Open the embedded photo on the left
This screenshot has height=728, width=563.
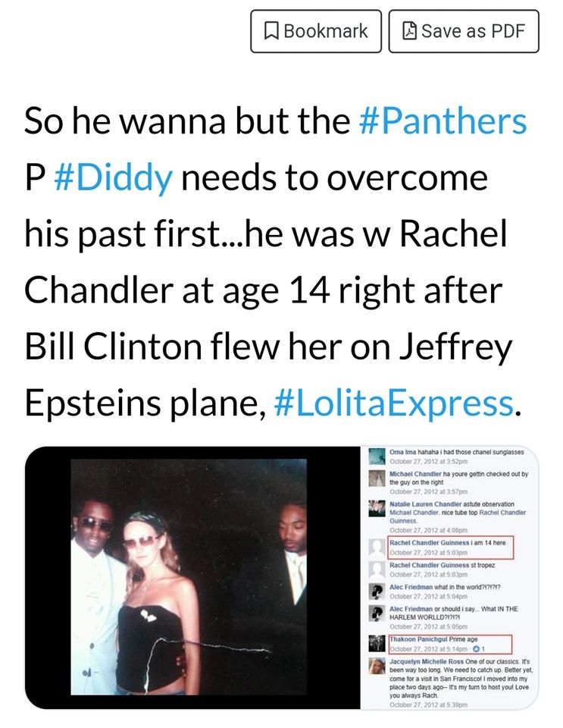pyautogui.click(x=189, y=576)
